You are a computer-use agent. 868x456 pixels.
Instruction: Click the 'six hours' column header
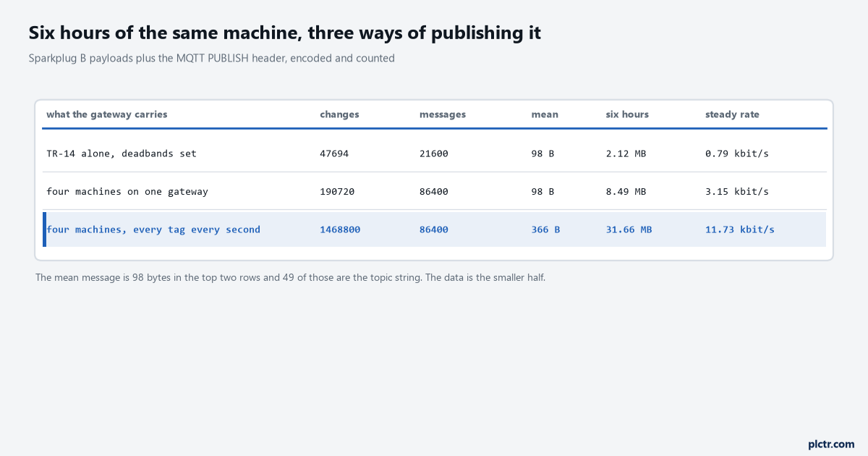pos(627,114)
